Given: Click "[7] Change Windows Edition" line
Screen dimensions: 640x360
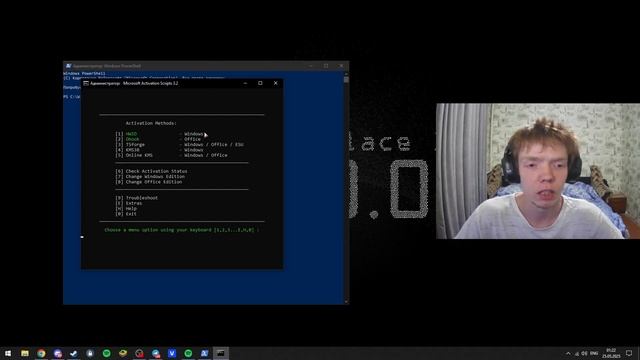Looking at the screenshot, I should coord(150,177).
